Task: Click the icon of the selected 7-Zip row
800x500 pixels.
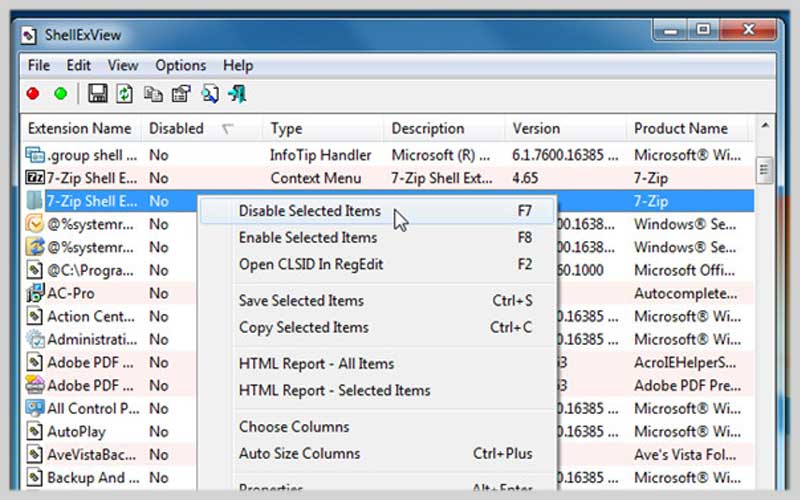Action: coord(35,201)
